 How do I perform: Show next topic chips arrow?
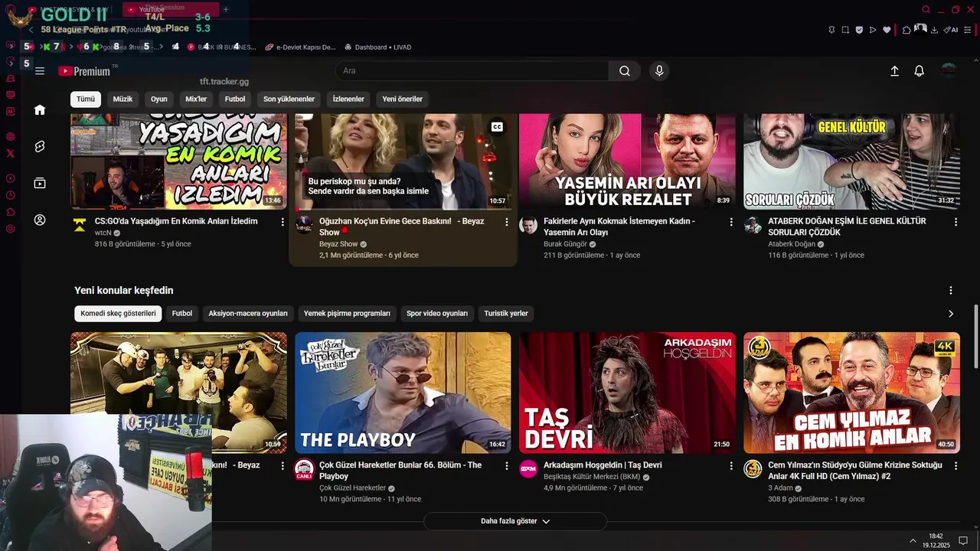951,314
